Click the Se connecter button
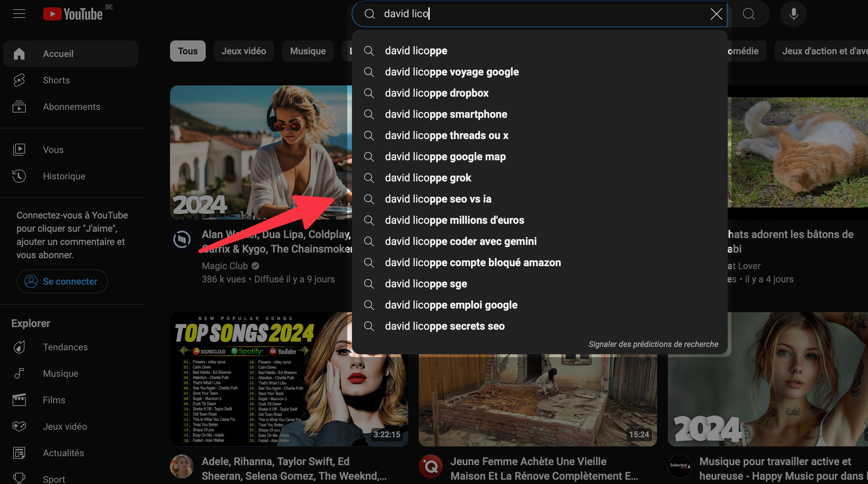The width and height of the screenshot is (868, 484). (62, 281)
